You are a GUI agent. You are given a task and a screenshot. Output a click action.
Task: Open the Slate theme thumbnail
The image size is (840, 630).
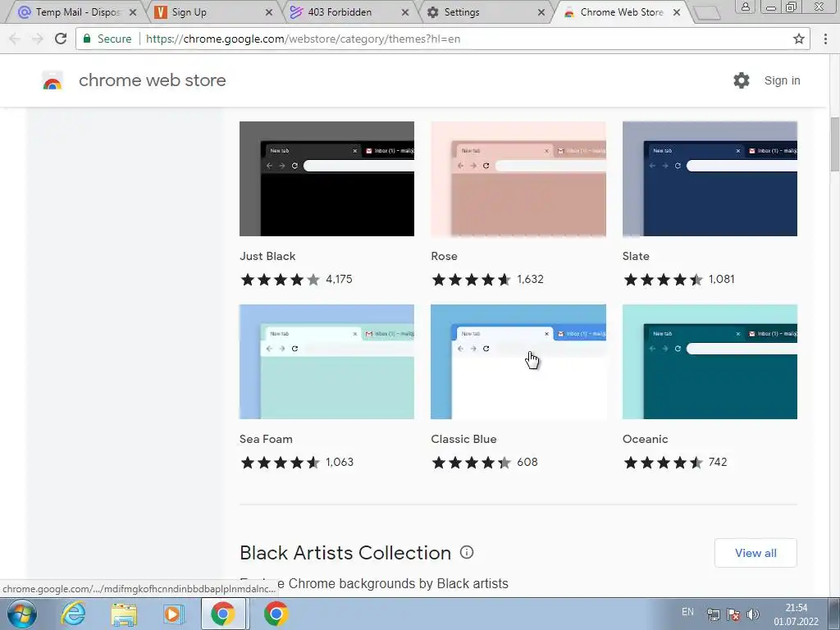click(x=710, y=178)
